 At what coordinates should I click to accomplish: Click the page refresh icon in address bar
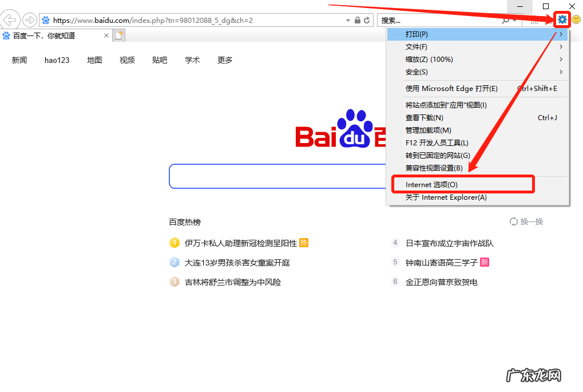tap(367, 19)
